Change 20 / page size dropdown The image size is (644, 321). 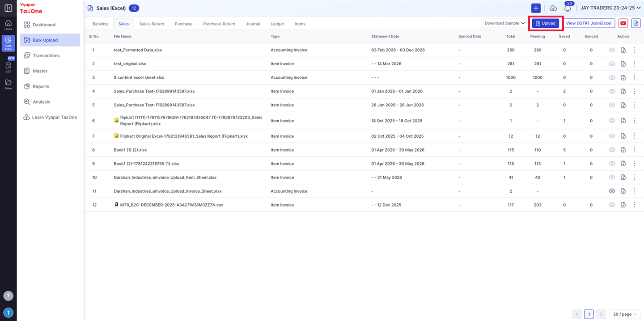click(x=624, y=314)
